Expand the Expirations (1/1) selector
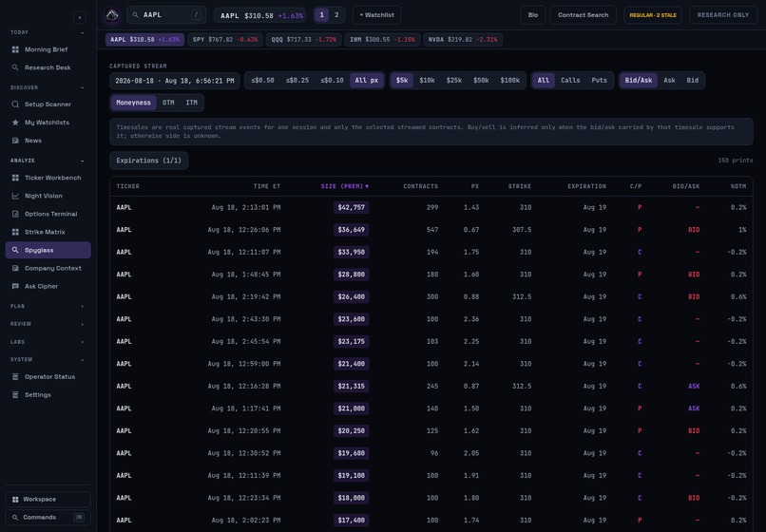 point(148,161)
